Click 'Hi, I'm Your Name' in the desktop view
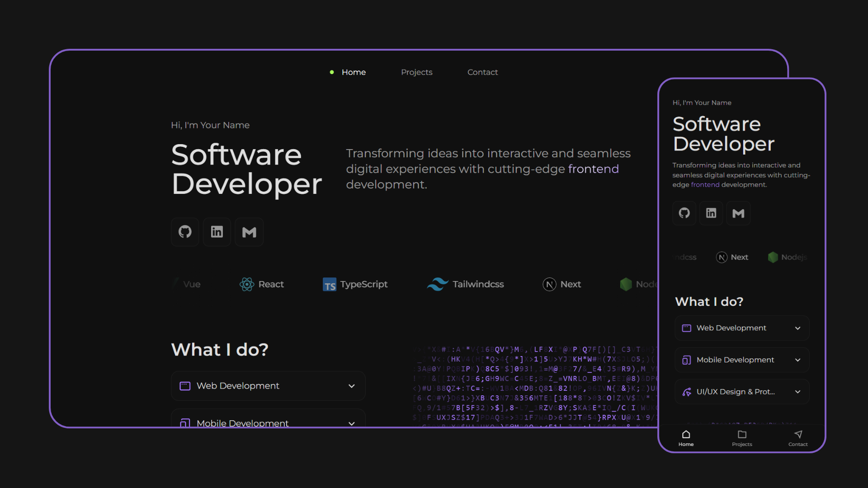This screenshot has width=868, height=488. pos(210,125)
